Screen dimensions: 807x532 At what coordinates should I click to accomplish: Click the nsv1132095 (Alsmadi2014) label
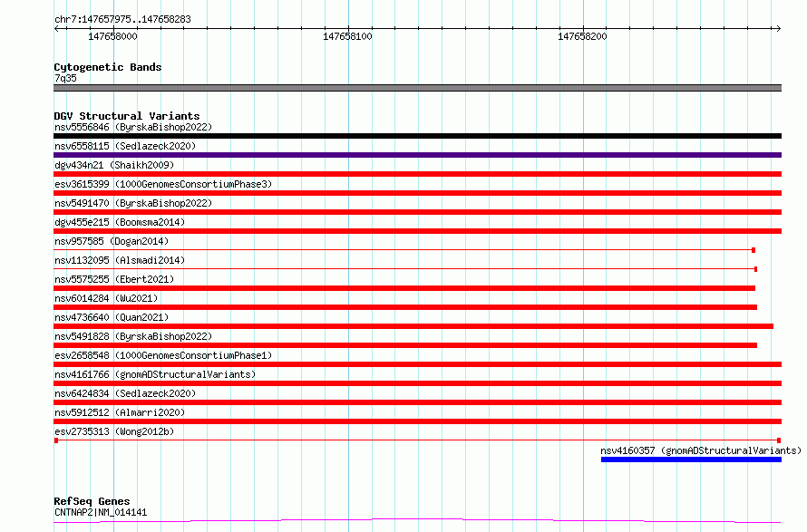(x=120, y=260)
